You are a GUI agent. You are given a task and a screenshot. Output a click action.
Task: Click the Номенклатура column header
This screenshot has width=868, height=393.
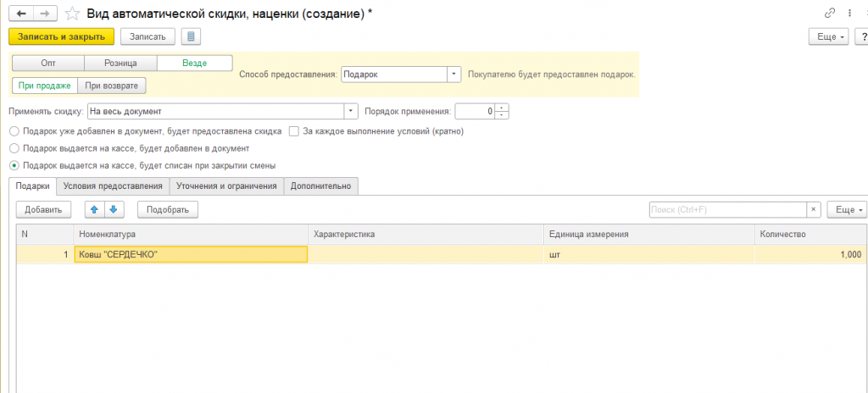(x=191, y=234)
